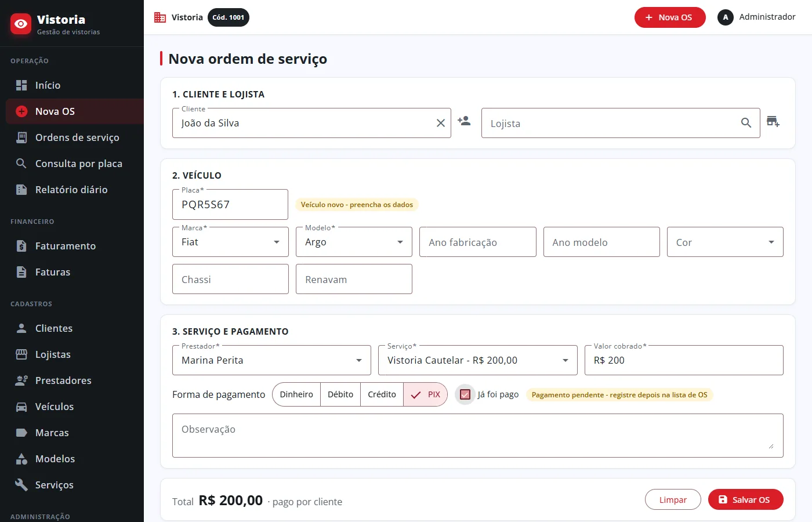Select Crédito payment option

point(382,394)
